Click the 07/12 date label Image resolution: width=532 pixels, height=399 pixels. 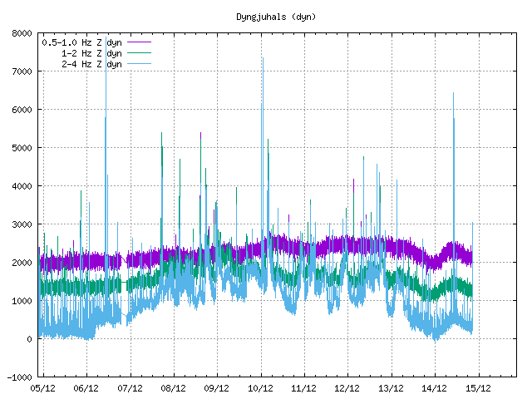[x=131, y=388]
